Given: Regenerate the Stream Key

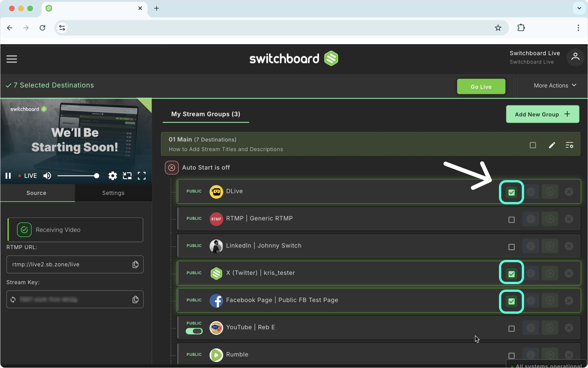Looking at the screenshot, I should [13, 299].
